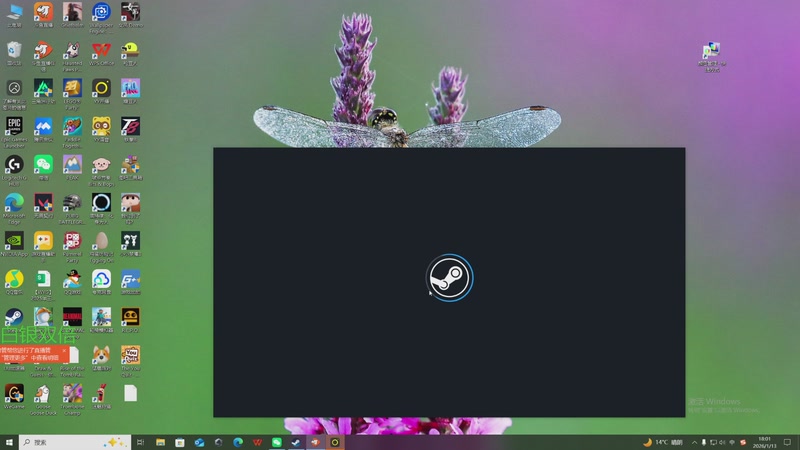The height and width of the screenshot is (450, 800).
Task: Click the taskbar search box
Action: [75, 442]
